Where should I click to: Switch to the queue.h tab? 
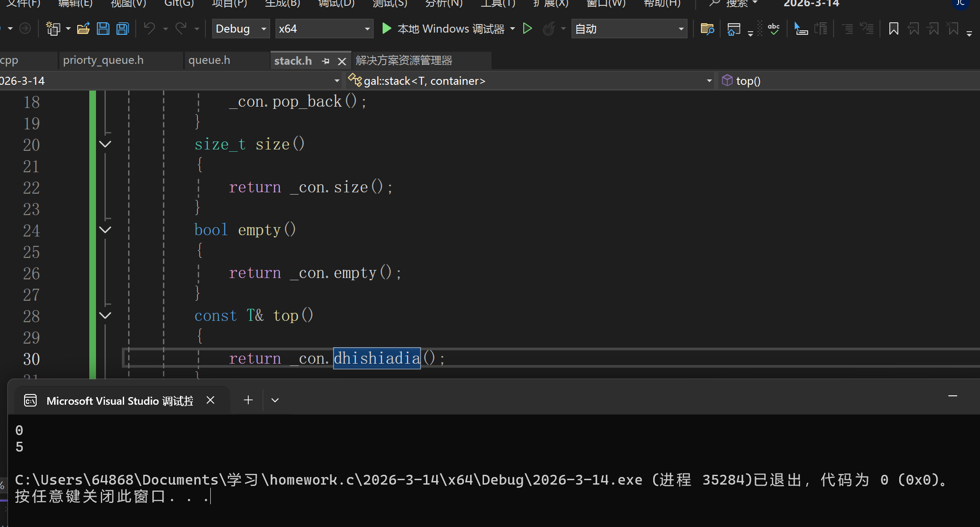(209, 60)
